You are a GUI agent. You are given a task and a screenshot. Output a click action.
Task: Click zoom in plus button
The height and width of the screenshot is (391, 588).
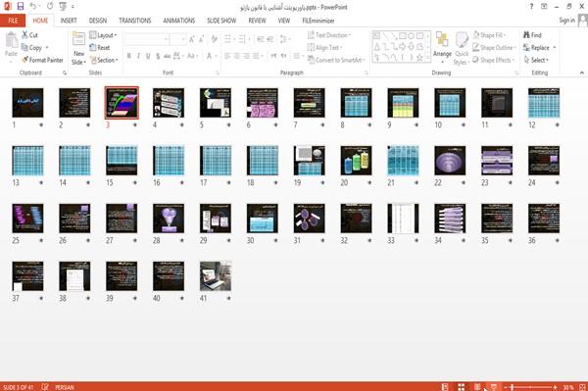[555, 387]
